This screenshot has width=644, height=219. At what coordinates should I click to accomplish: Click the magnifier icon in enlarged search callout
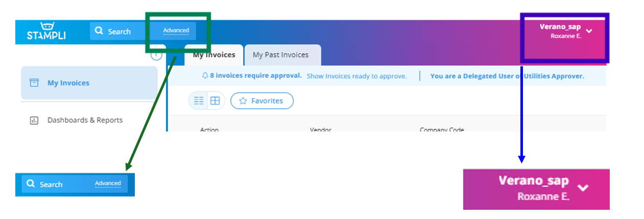(31, 184)
